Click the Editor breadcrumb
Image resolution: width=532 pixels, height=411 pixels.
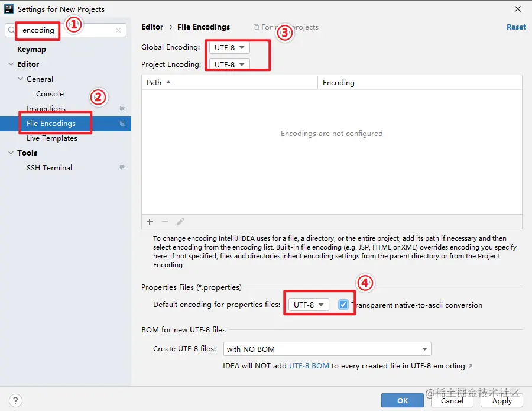(153, 27)
